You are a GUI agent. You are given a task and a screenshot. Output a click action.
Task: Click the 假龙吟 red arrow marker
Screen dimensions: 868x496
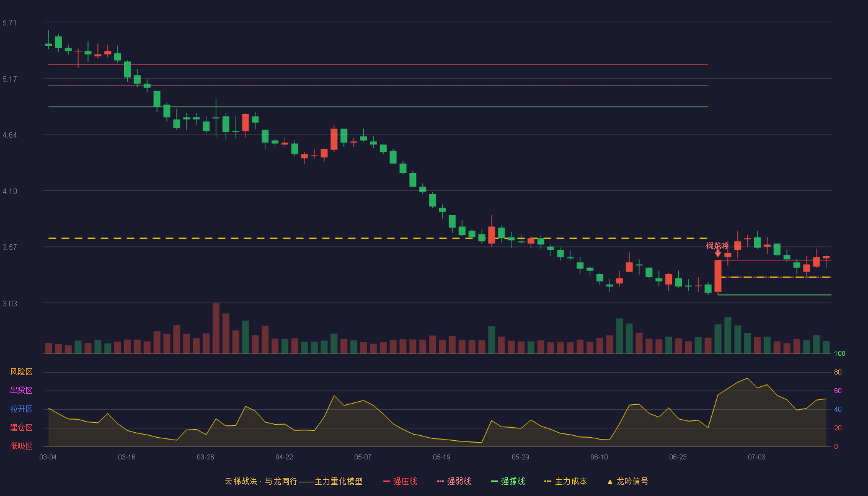coord(718,253)
